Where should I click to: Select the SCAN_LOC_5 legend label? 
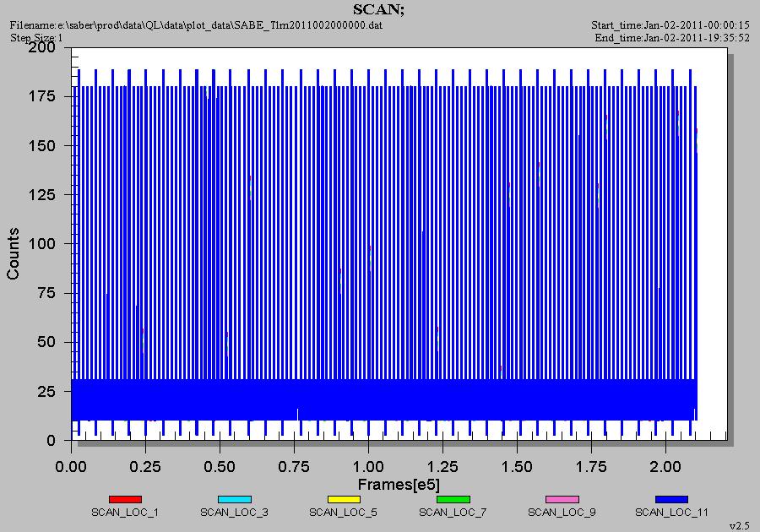(343, 512)
